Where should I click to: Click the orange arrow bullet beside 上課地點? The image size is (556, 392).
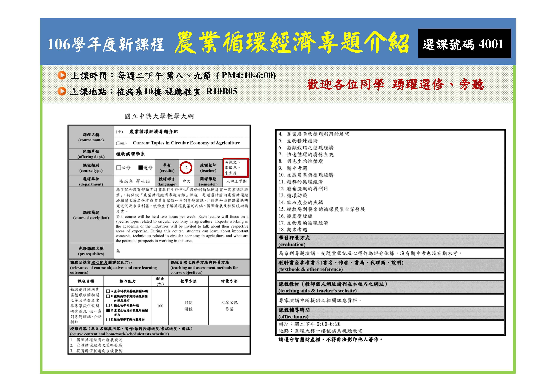click(x=62, y=91)
